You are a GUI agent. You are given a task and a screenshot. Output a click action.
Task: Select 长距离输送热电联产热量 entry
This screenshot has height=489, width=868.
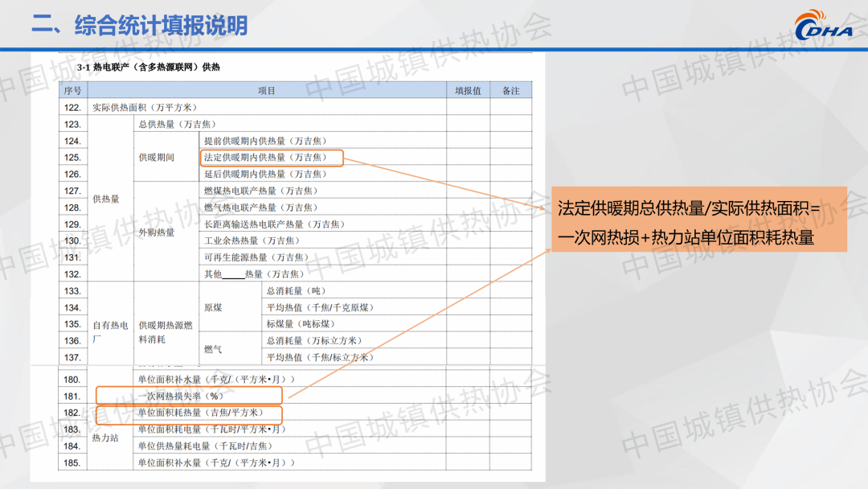coord(274,224)
